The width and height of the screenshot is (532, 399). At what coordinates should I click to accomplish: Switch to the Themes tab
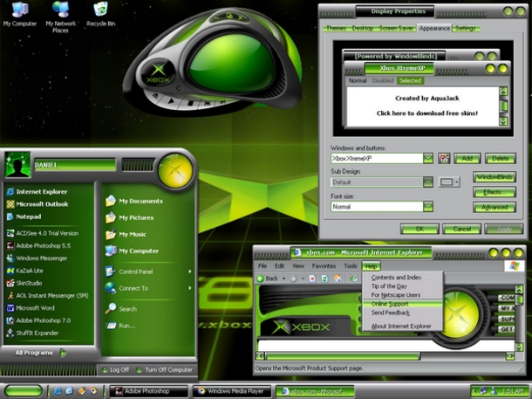pyautogui.click(x=336, y=29)
